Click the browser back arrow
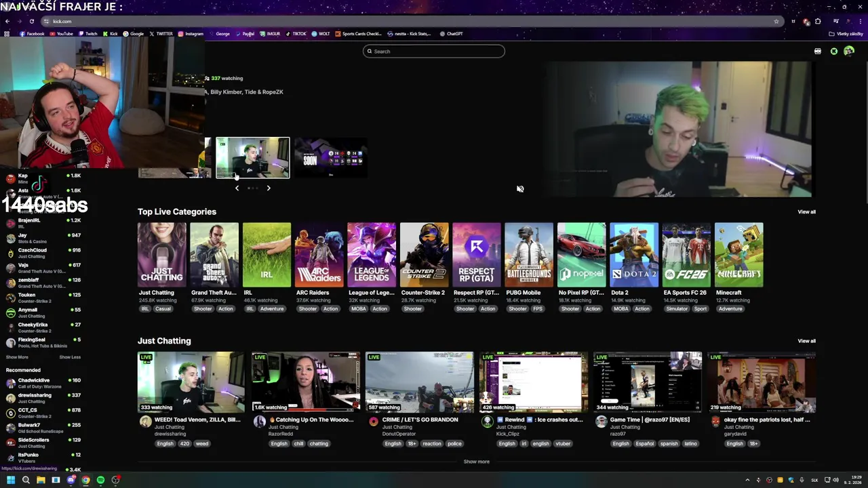This screenshot has height=488, width=868. (x=7, y=21)
